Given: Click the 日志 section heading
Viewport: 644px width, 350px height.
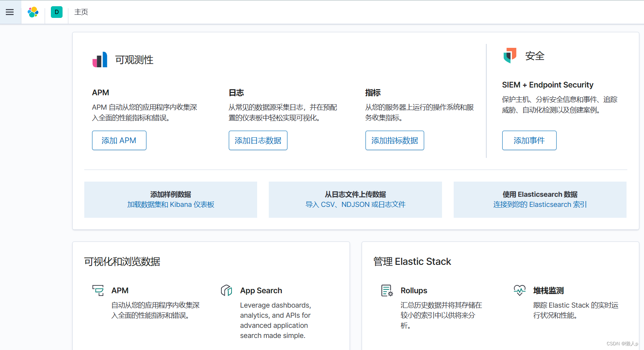Looking at the screenshot, I should (x=236, y=93).
